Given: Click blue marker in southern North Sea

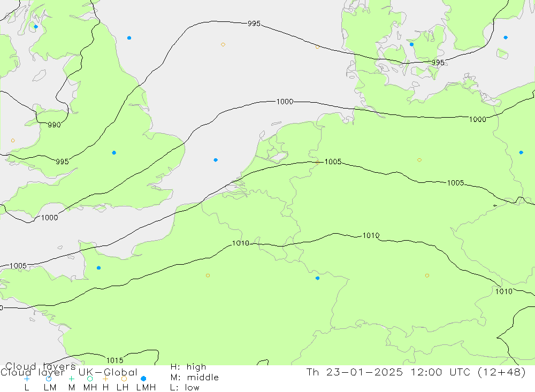Looking at the screenshot, I should [216, 160].
